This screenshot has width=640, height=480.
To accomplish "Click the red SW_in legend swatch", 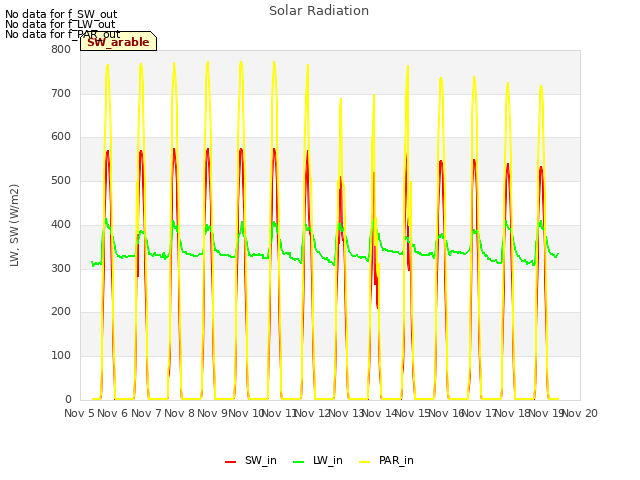I will [231, 462].
